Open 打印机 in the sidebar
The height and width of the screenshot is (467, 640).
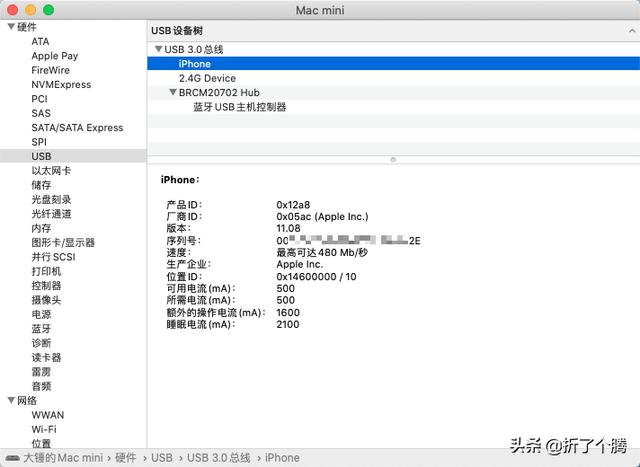point(46,271)
